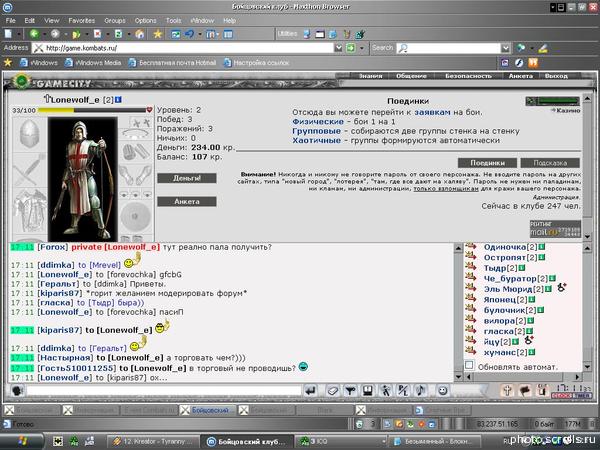600x450 pixels.
Task: Go to the Home page icon
Action: coord(140,34)
